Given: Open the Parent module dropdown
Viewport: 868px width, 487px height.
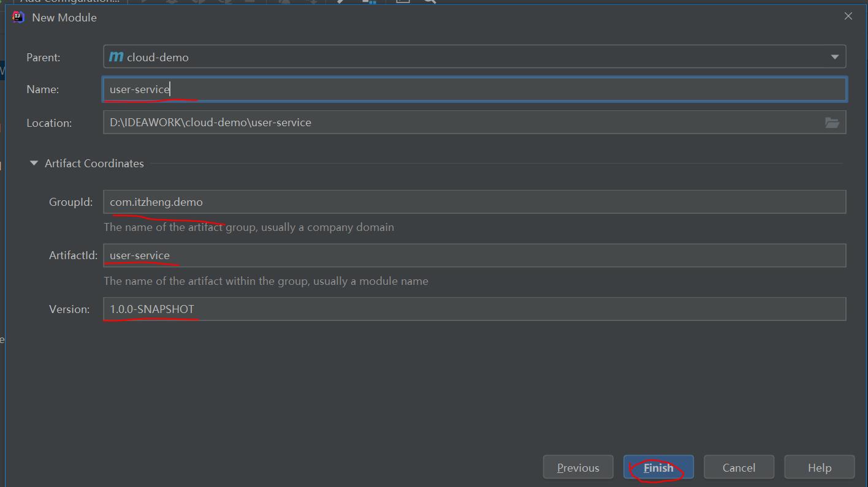Looking at the screenshot, I should (474, 57).
